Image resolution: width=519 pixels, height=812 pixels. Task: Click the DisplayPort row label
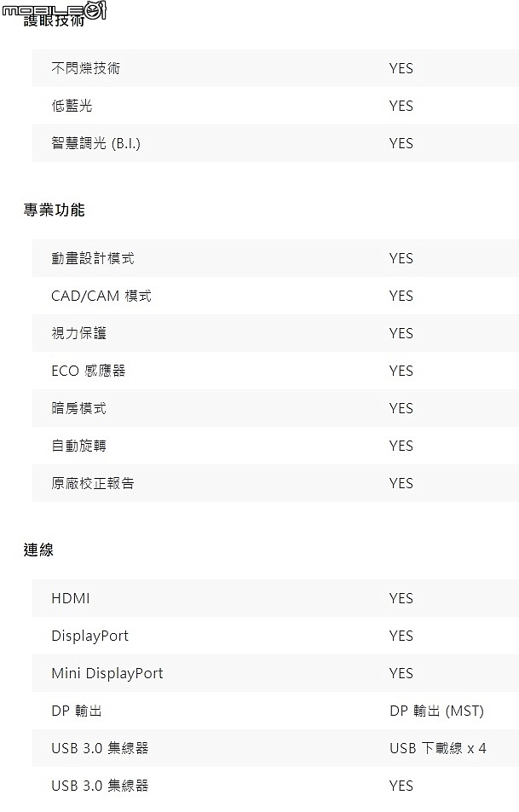(89, 636)
